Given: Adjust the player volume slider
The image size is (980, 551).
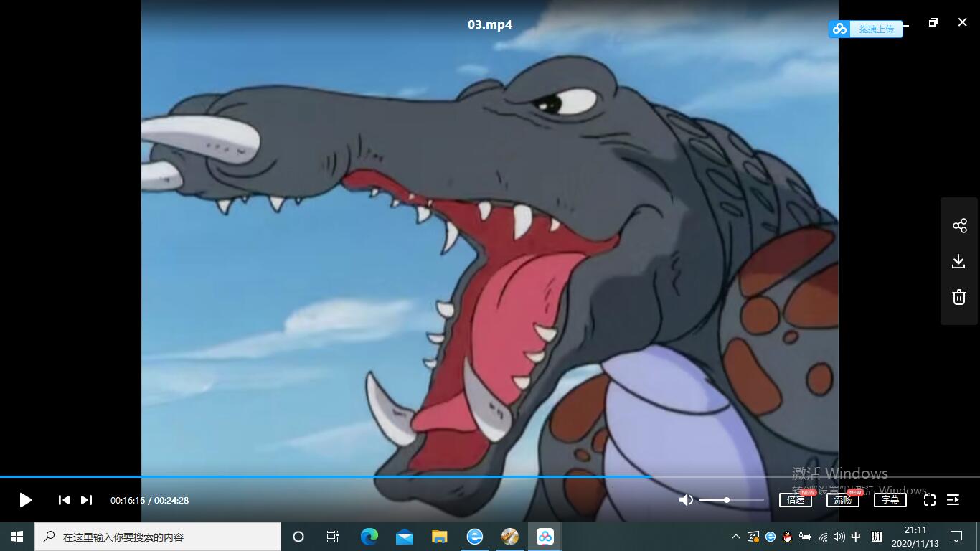Looking at the screenshot, I should (732, 500).
